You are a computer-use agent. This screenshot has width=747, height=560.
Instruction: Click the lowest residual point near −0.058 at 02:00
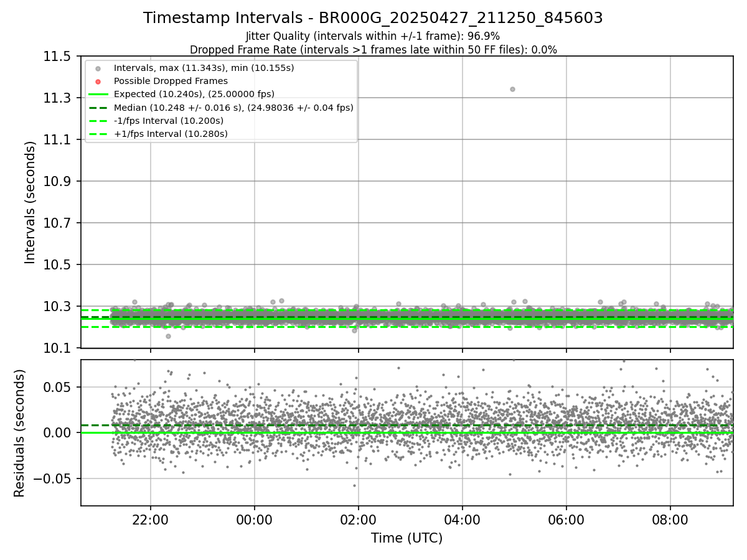tap(354, 486)
